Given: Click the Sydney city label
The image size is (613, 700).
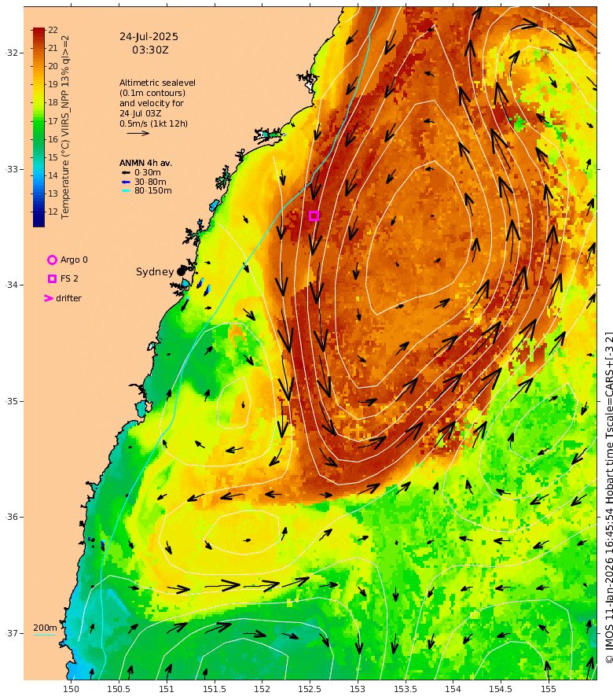Looking at the screenshot, I should pyautogui.click(x=155, y=272).
